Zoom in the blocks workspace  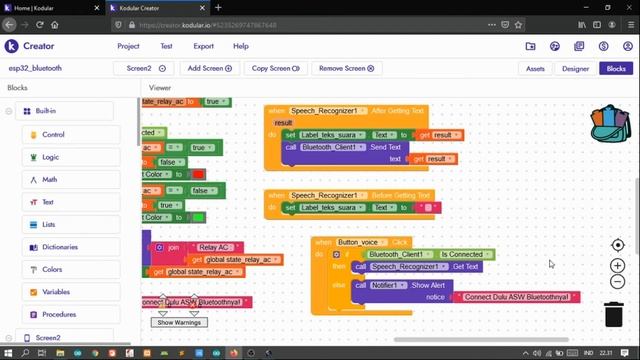pyautogui.click(x=618, y=266)
